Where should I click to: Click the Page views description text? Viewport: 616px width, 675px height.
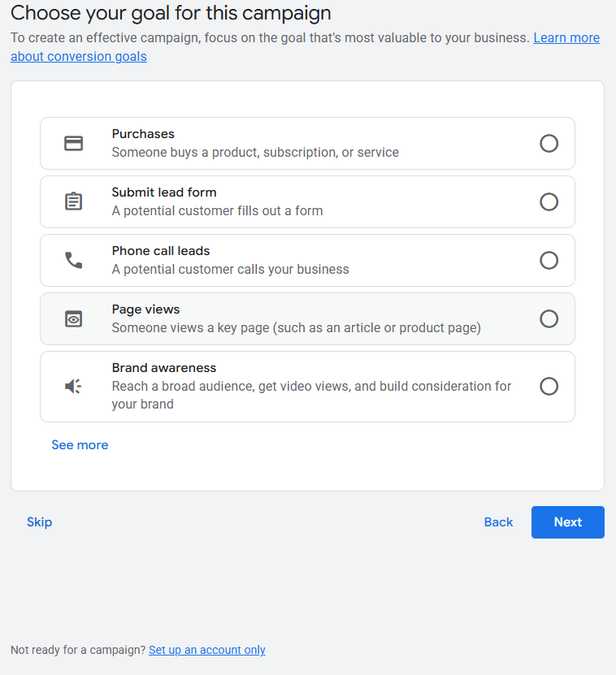point(296,327)
